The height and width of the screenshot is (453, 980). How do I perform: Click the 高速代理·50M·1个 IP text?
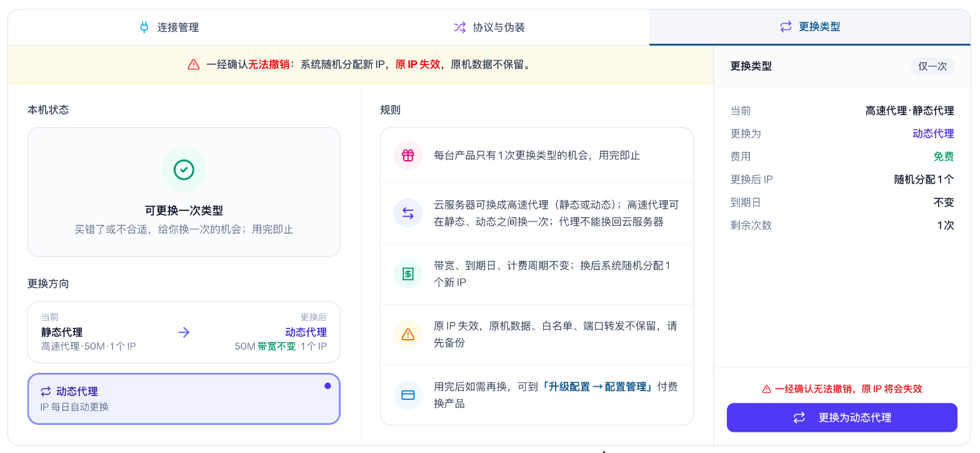[x=88, y=346]
